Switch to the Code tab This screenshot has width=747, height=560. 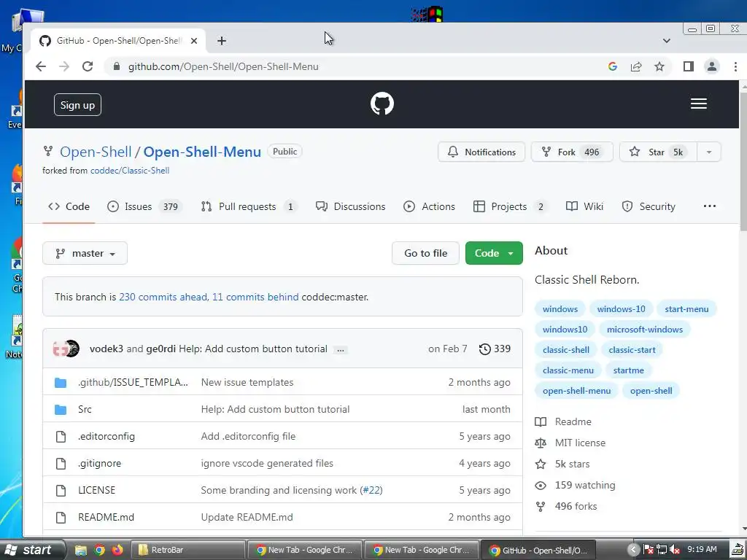click(69, 206)
